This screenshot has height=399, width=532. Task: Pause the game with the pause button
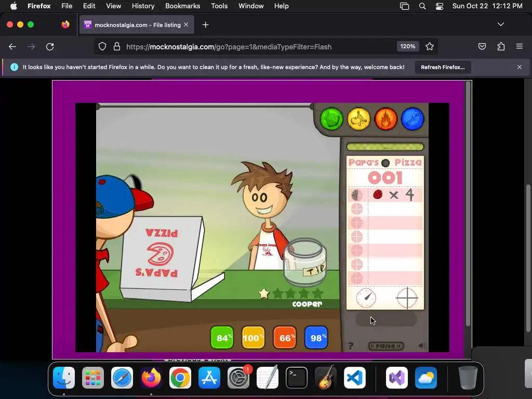(386, 345)
